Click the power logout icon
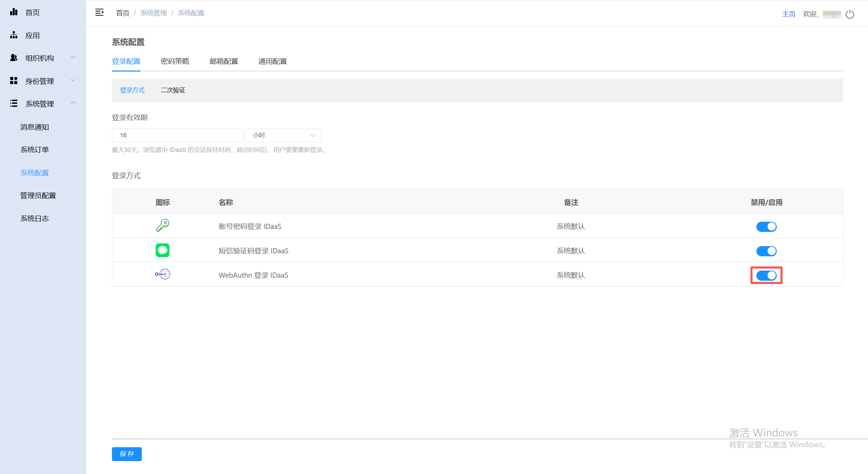Image resolution: width=868 pixels, height=474 pixels. coord(850,14)
